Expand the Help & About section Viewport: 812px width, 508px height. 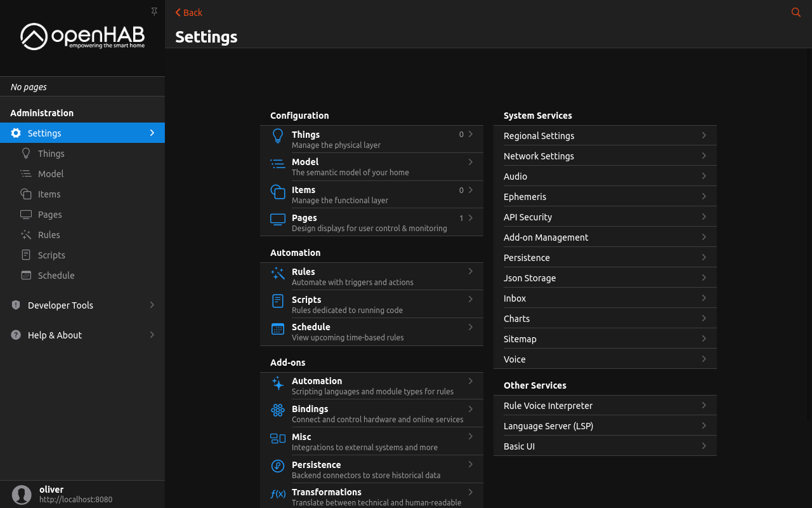pyautogui.click(x=152, y=335)
